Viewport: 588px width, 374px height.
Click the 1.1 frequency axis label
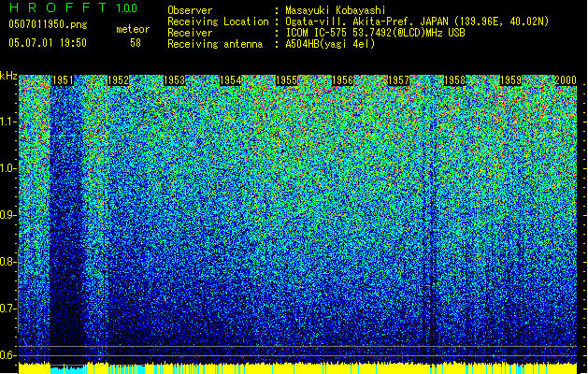click(x=7, y=122)
